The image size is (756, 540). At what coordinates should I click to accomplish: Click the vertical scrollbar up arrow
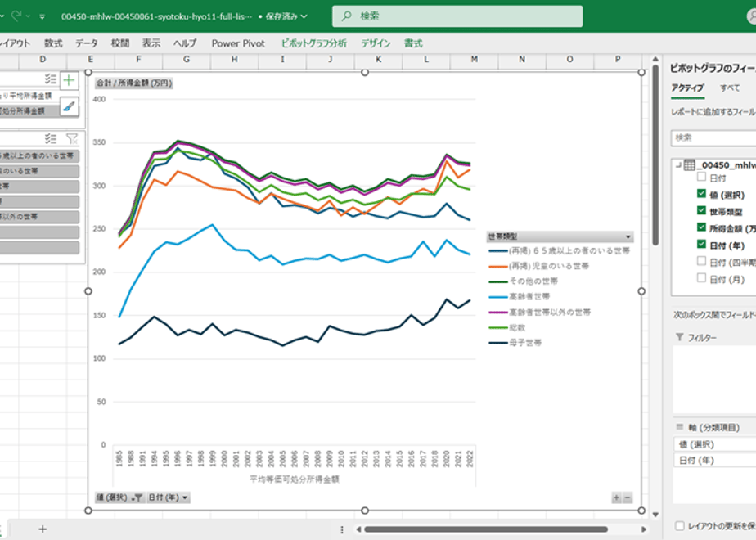(x=655, y=59)
